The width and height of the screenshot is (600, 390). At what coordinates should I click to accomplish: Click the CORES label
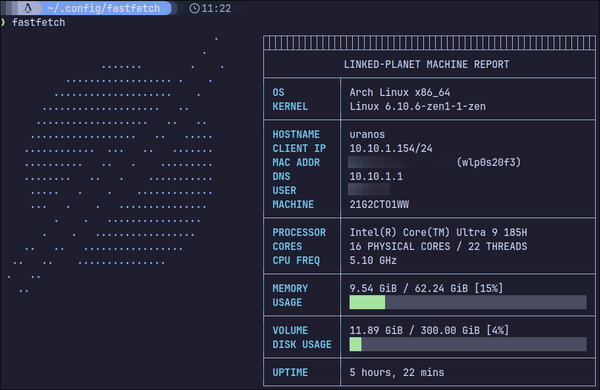287,246
